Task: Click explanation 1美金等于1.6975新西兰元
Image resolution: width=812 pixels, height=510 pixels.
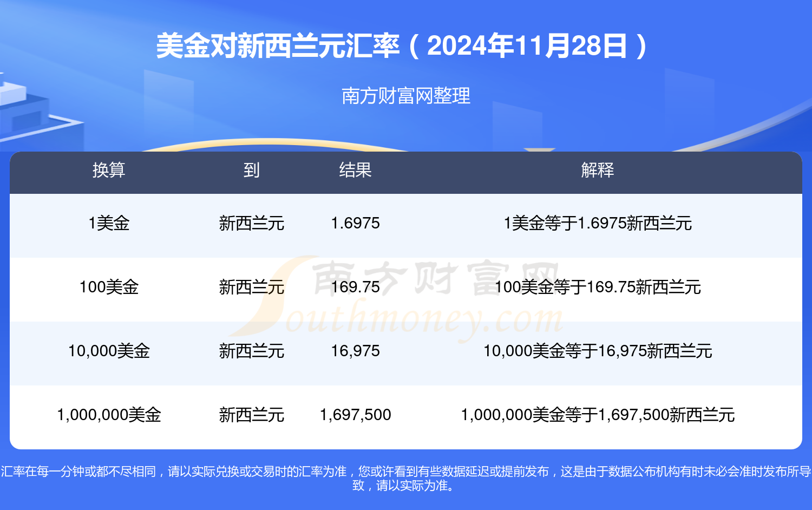Action: [x=598, y=223]
